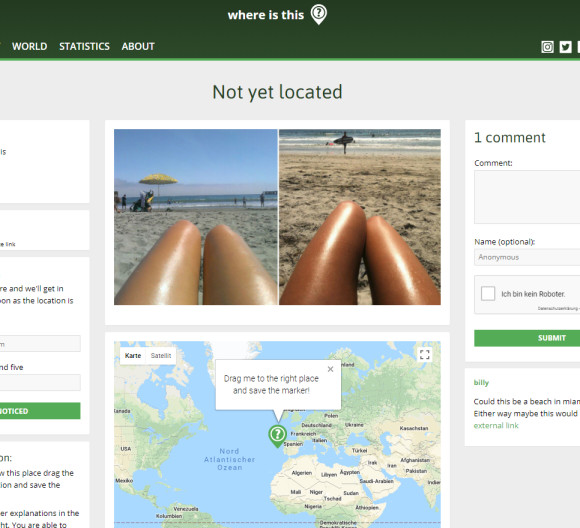The width and height of the screenshot is (580, 528).
Task: Open the 'external link' in billy's comment
Action: click(496, 426)
